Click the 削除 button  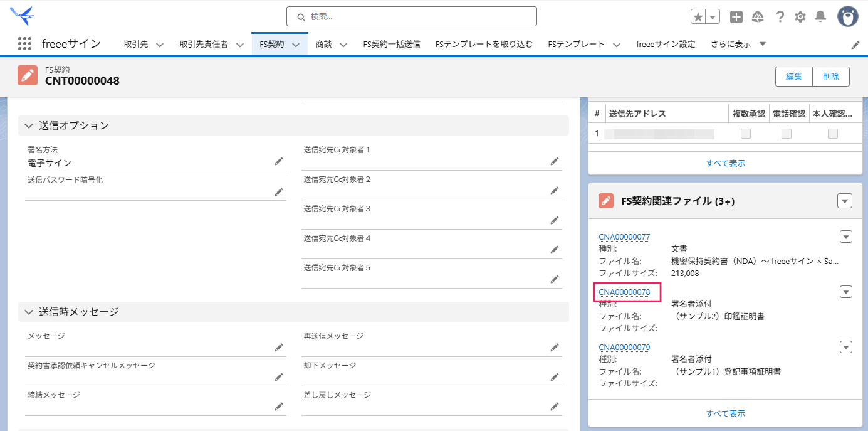(x=831, y=77)
